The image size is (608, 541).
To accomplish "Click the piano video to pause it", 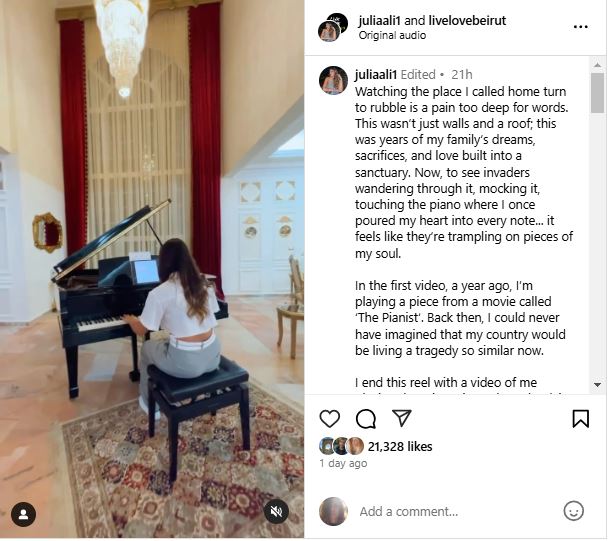I will pyautogui.click(x=152, y=269).
